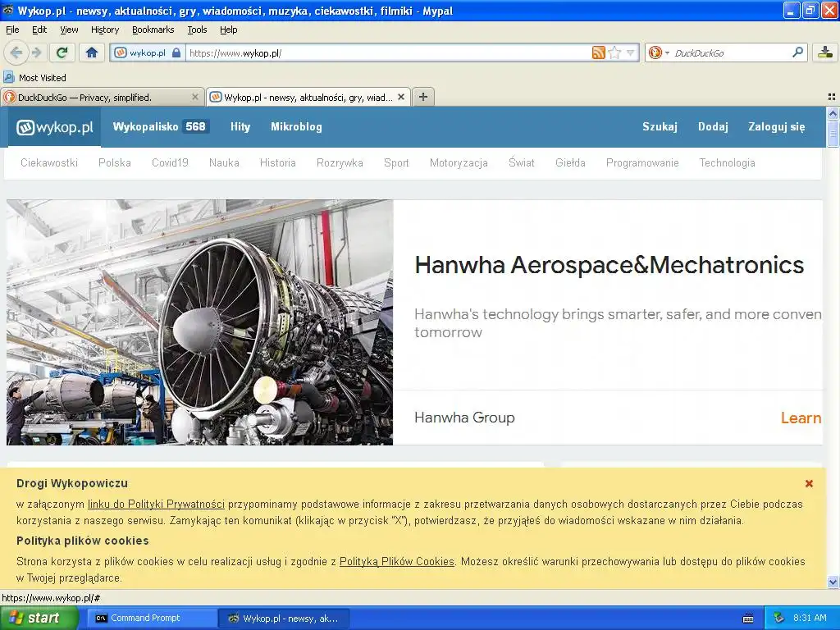Select the Polska category
This screenshot has height=630, width=840.
(115, 163)
